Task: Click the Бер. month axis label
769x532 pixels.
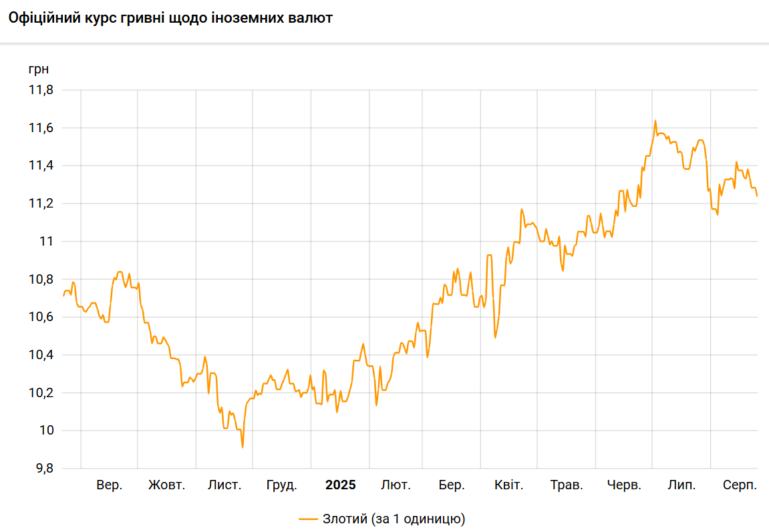Action: 452,485
